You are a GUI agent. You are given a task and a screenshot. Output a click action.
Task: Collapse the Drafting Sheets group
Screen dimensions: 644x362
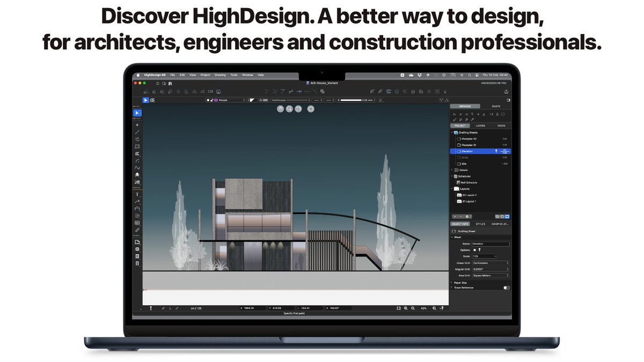click(452, 132)
